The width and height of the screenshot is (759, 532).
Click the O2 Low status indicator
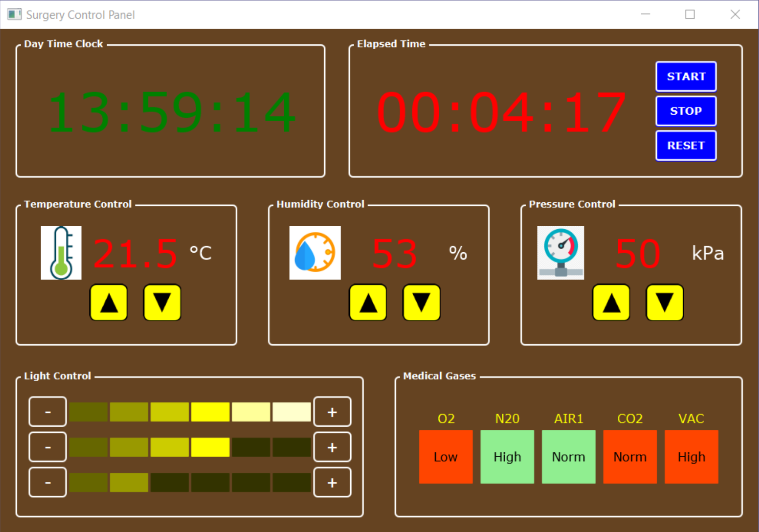445,456
